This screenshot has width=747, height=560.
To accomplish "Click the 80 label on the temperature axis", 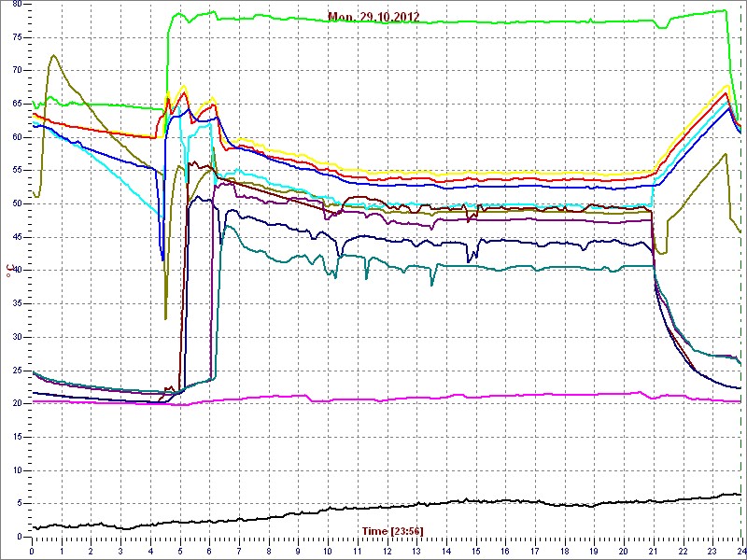I will coord(16,5).
